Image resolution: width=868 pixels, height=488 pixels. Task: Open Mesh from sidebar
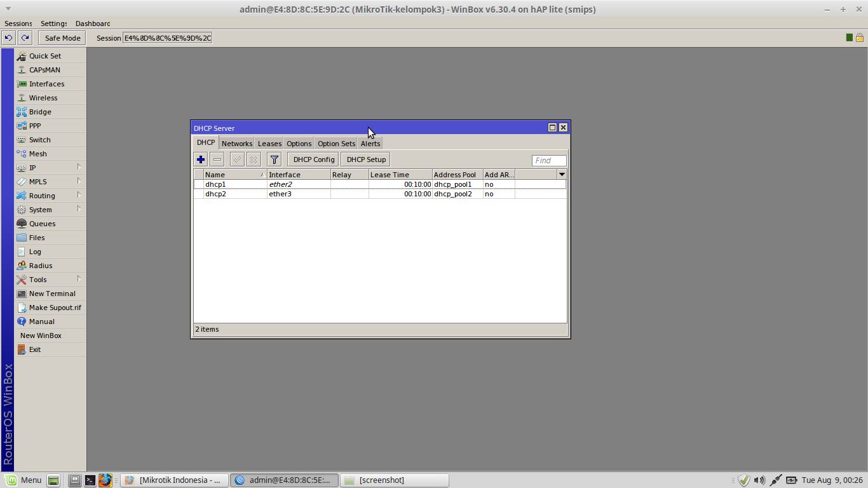point(50,154)
